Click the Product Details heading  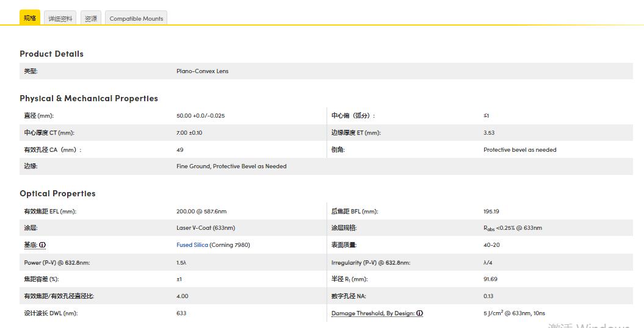pos(51,54)
